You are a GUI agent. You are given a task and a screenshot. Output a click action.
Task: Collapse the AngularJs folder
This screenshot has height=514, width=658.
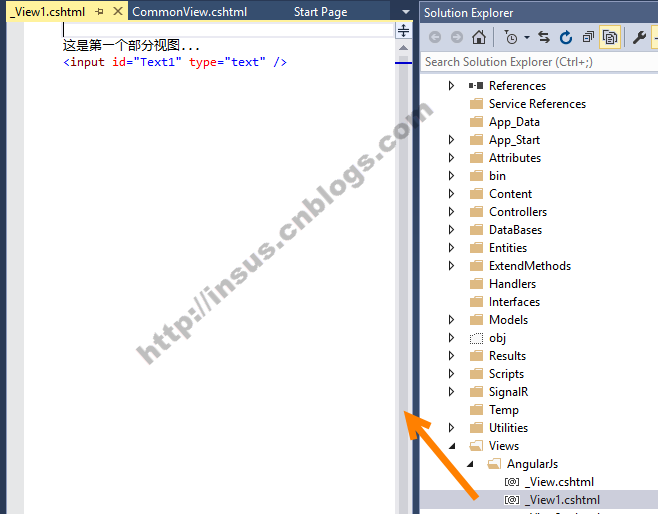tap(470, 464)
